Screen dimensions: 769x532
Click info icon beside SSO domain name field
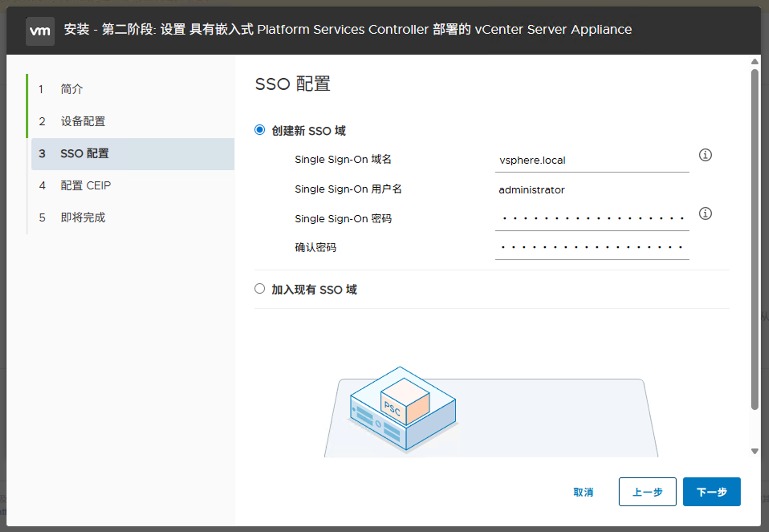tap(705, 155)
